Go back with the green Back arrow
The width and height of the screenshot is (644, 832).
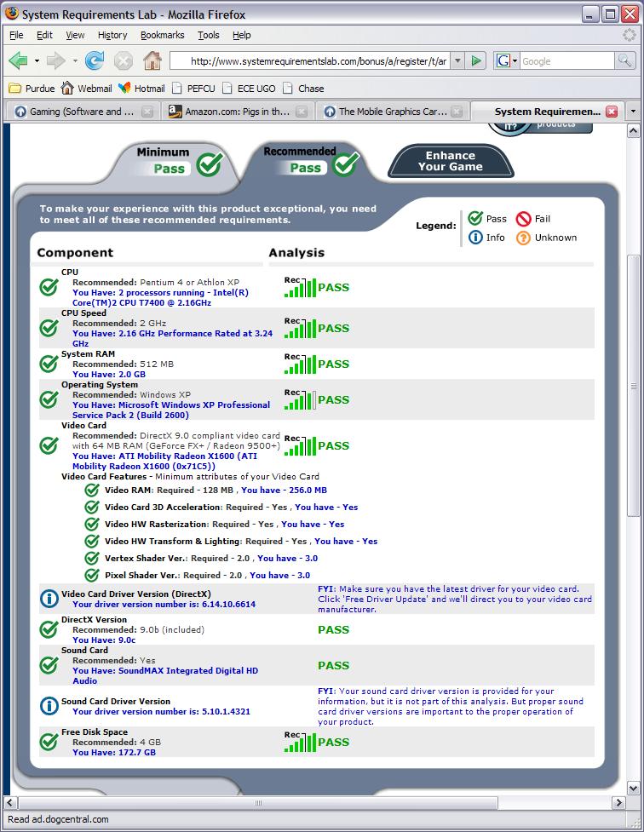(19, 61)
